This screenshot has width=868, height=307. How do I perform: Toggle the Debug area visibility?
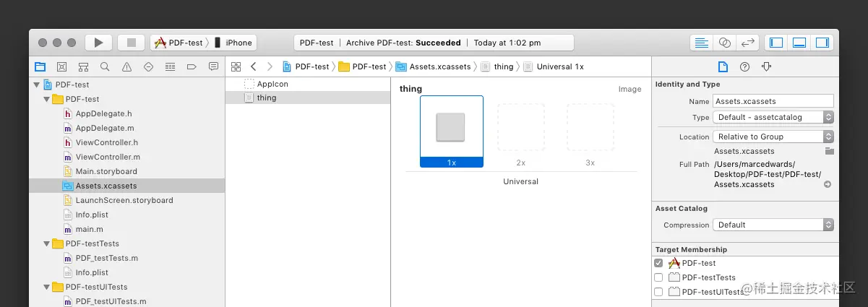(x=799, y=43)
